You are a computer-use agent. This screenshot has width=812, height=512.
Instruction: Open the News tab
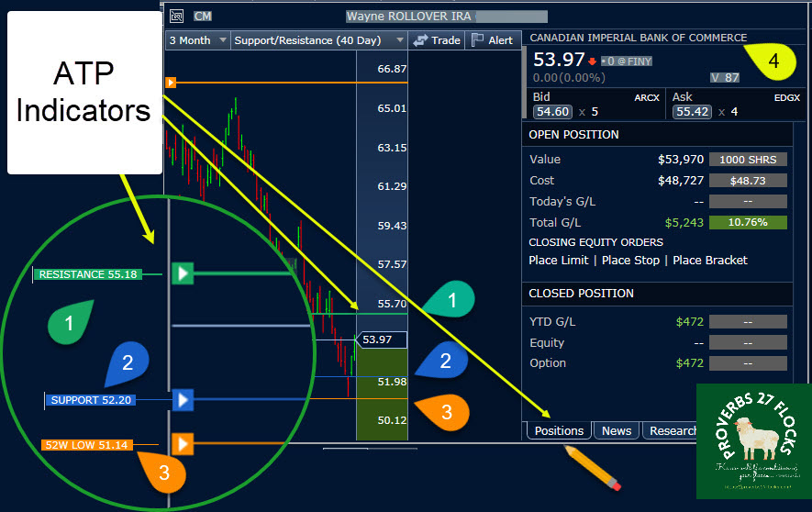[x=616, y=430]
